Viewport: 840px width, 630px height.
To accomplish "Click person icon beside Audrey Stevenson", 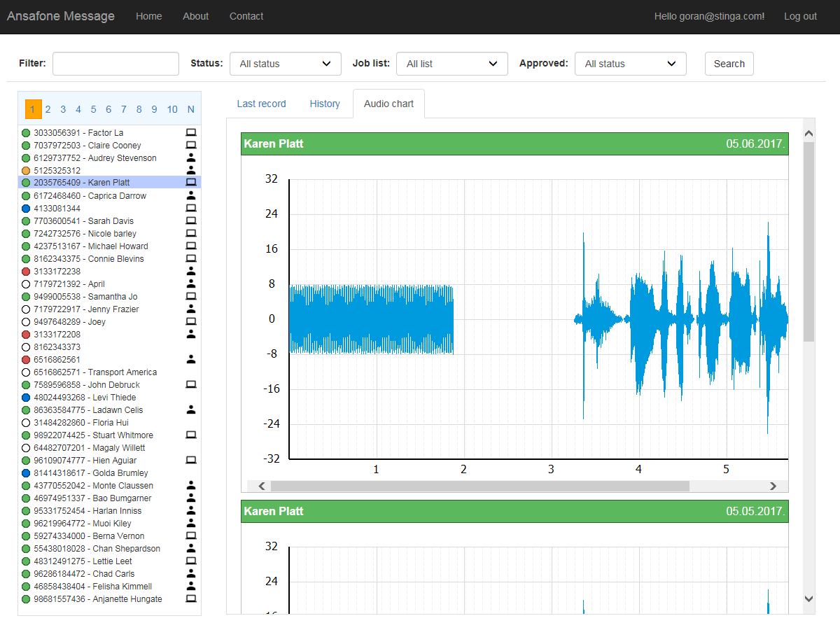I will [190, 157].
